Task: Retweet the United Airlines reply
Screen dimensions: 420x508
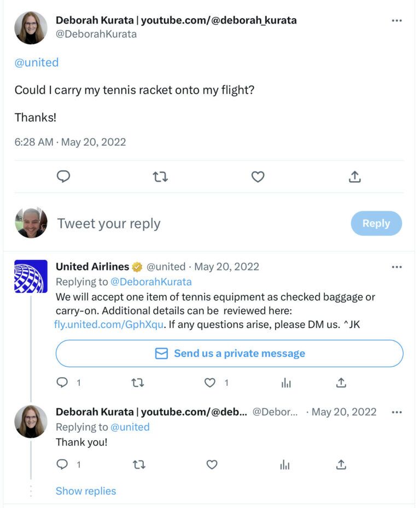Action: pyautogui.click(x=138, y=383)
